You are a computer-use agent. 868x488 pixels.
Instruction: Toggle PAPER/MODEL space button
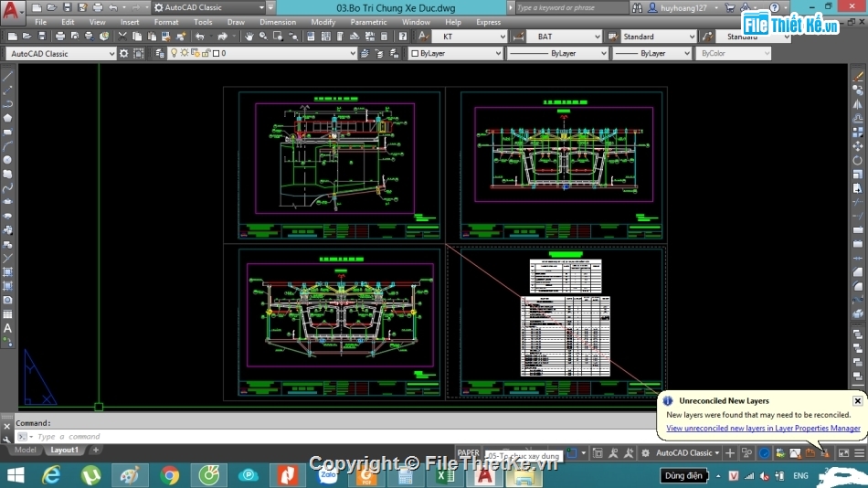[469, 452]
